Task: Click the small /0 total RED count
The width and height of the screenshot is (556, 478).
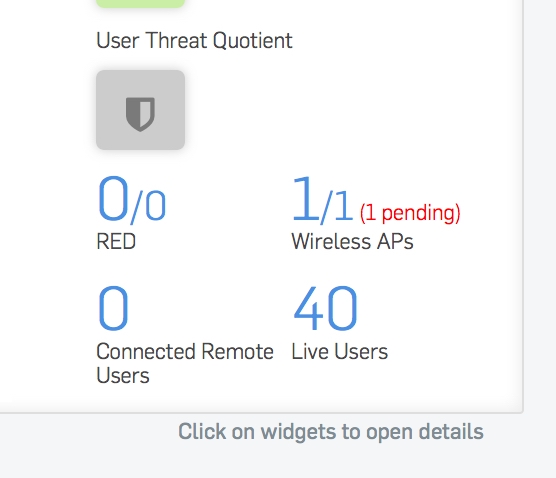Action: pyautogui.click(x=148, y=207)
